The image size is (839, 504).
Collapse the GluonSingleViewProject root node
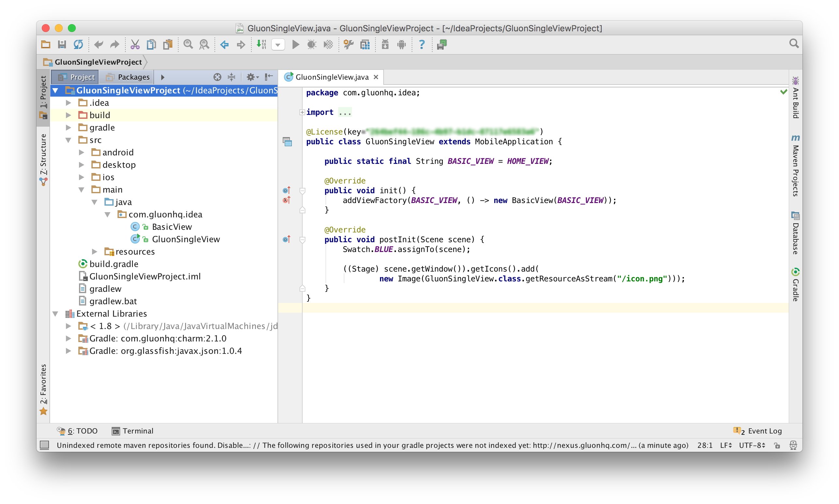click(x=55, y=90)
